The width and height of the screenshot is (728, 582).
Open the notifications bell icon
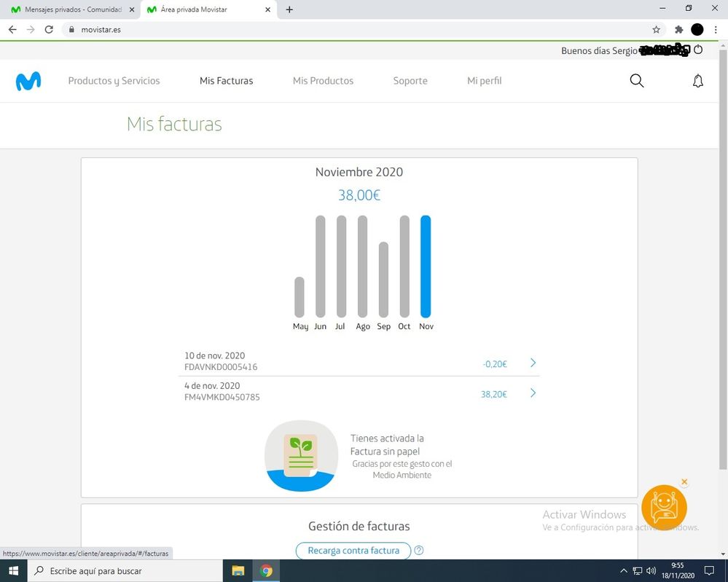click(698, 81)
